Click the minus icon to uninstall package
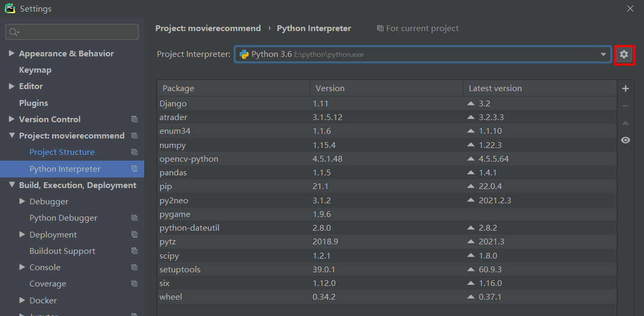 [626, 106]
